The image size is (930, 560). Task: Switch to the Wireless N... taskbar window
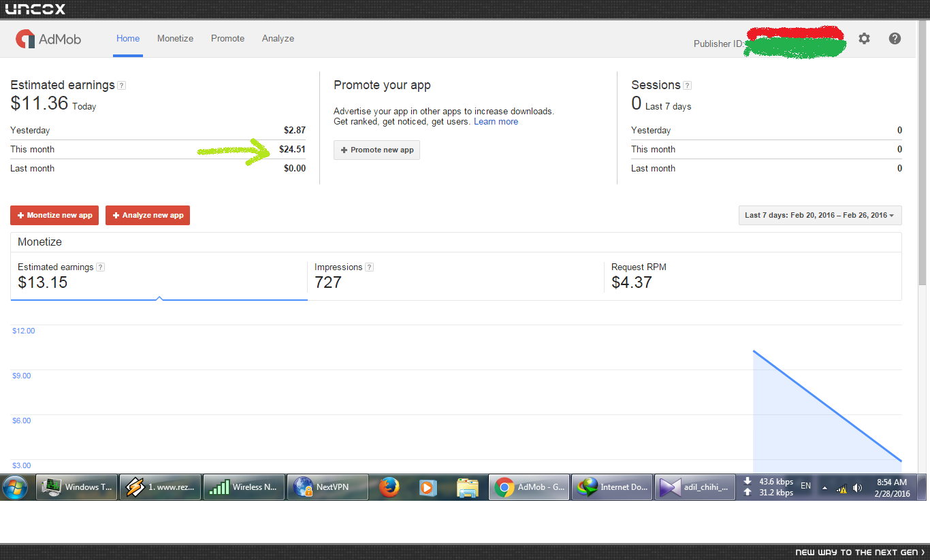pyautogui.click(x=244, y=487)
